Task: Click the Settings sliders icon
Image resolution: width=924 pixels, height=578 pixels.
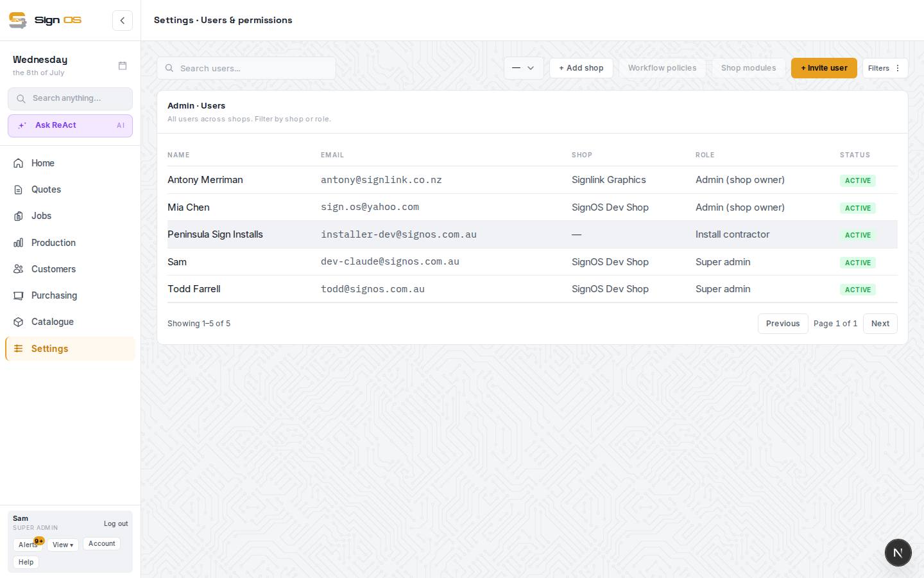Action: coord(19,349)
